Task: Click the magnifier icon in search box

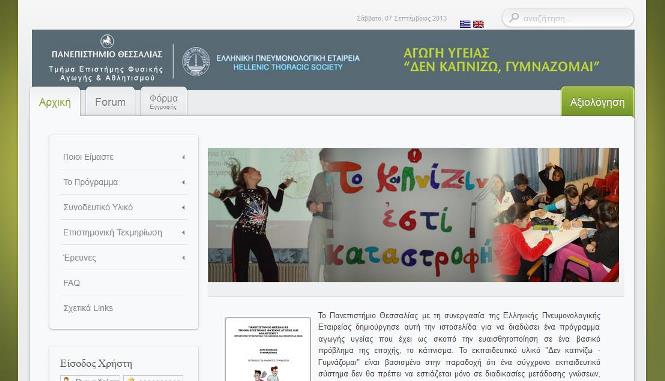Action: point(514,17)
